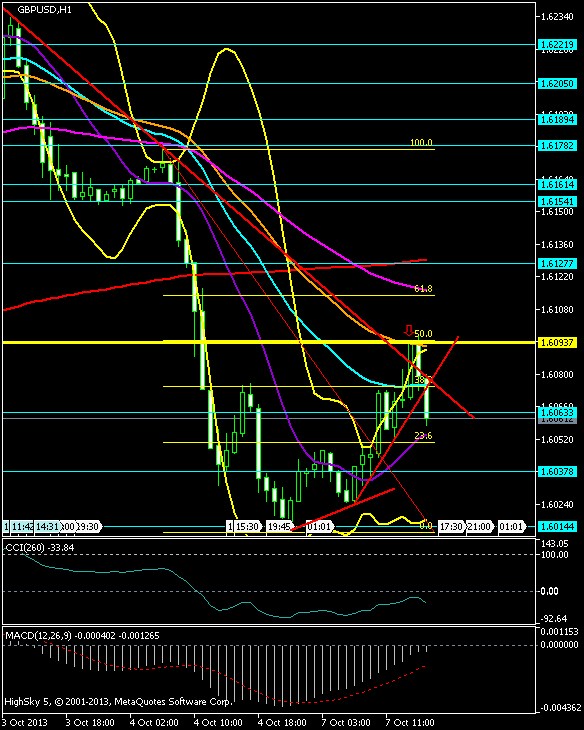Image resolution: width=584 pixels, height=730 pixels.
Task: Click the 1.61277 price level label
Action: click(x=557, y=264)
